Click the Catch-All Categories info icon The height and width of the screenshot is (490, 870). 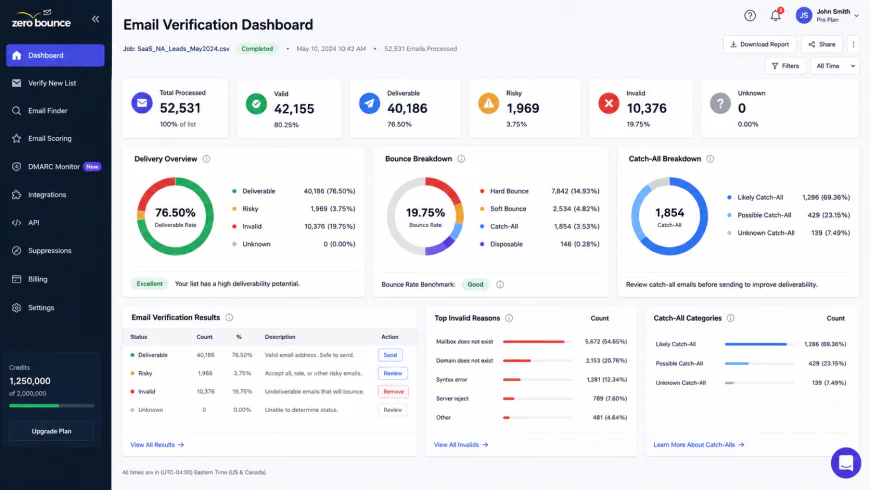731,318
